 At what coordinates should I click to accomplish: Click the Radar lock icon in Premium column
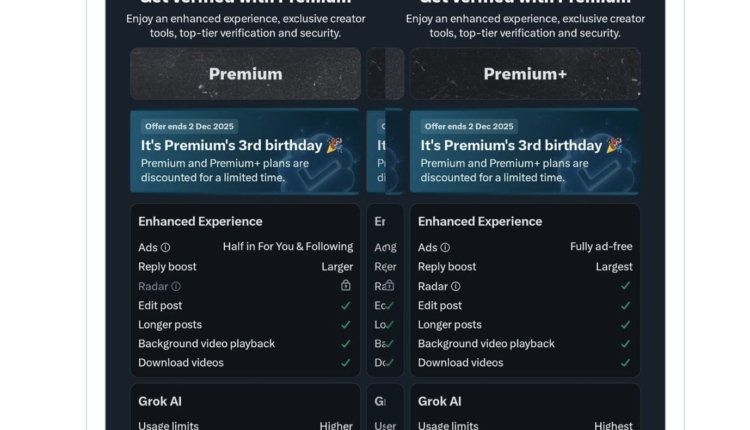coord(346,285)
